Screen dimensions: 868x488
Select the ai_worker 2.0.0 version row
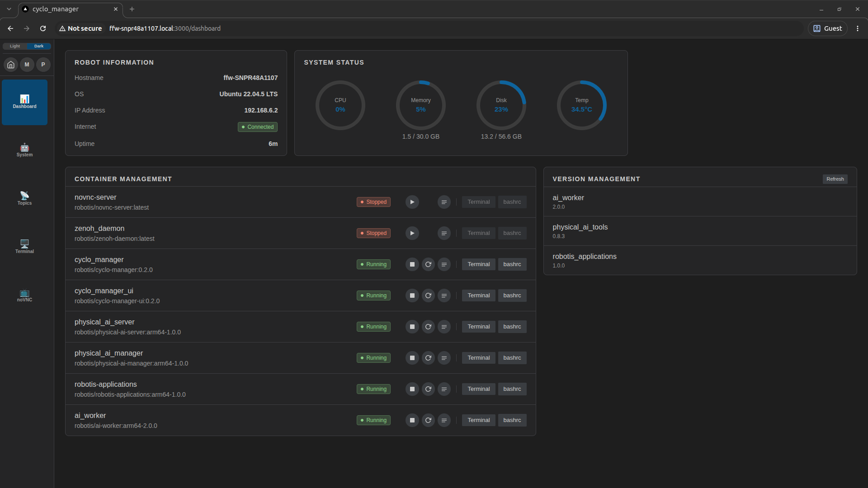click(700, 202)
